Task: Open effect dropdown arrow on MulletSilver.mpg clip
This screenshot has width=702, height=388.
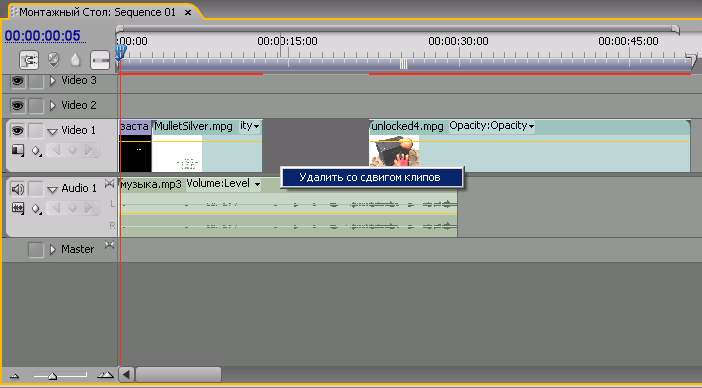Action: (256, 127)
